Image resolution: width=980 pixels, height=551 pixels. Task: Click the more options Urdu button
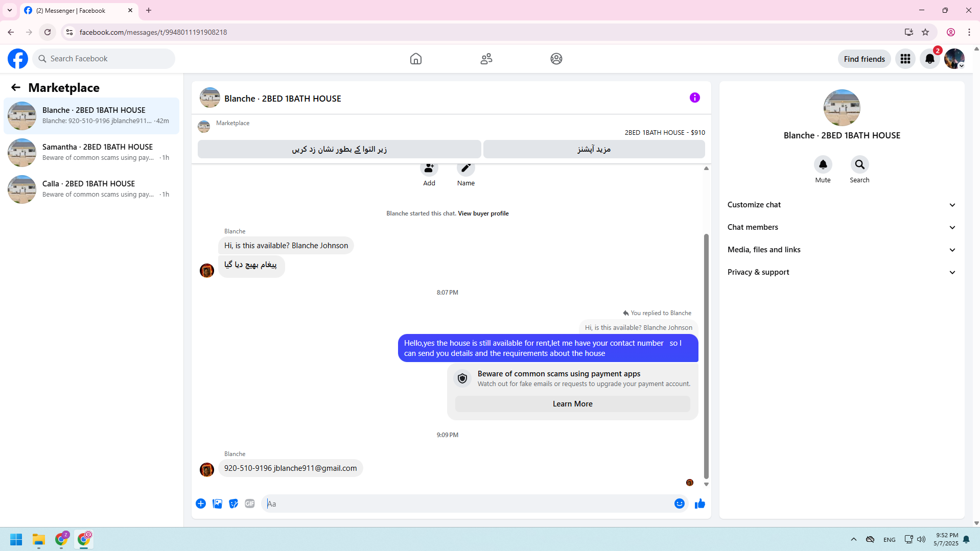[594, 149]
